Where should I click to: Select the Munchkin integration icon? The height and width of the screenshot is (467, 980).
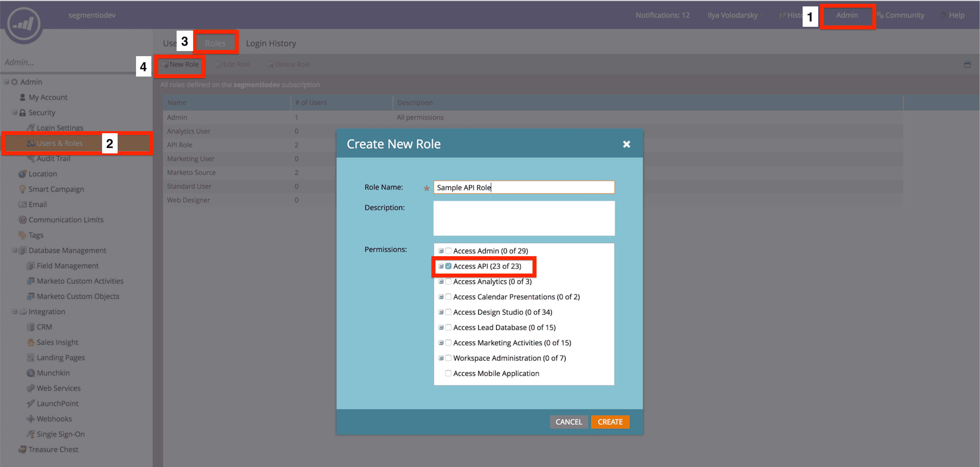click(30, 373)
